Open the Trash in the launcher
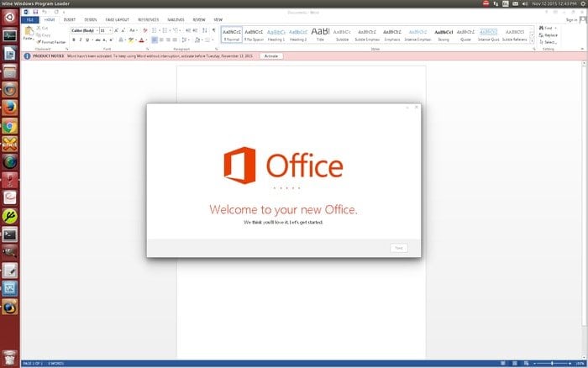Image resolution: width=588 pixels, height=368 pixels. point(10,357)
